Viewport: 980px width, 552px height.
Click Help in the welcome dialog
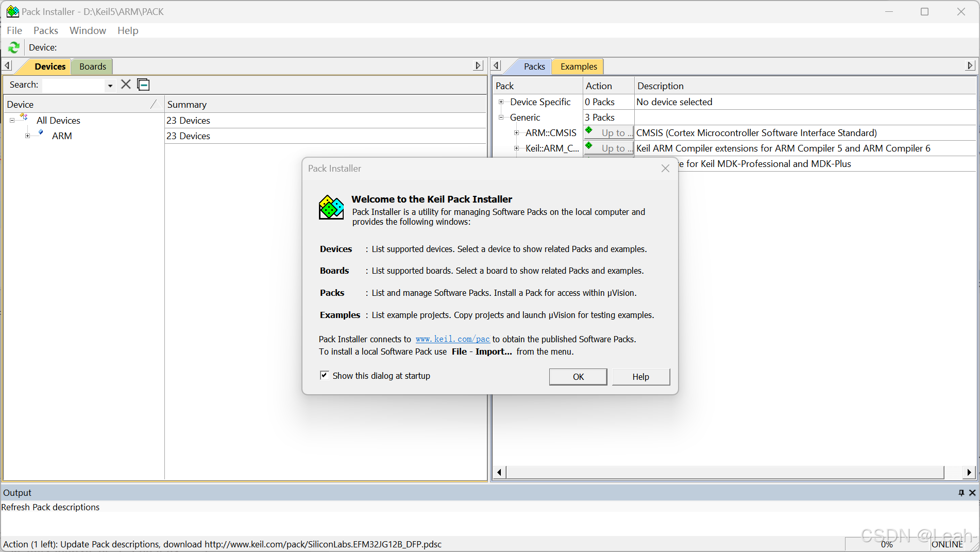pos(640,377)
